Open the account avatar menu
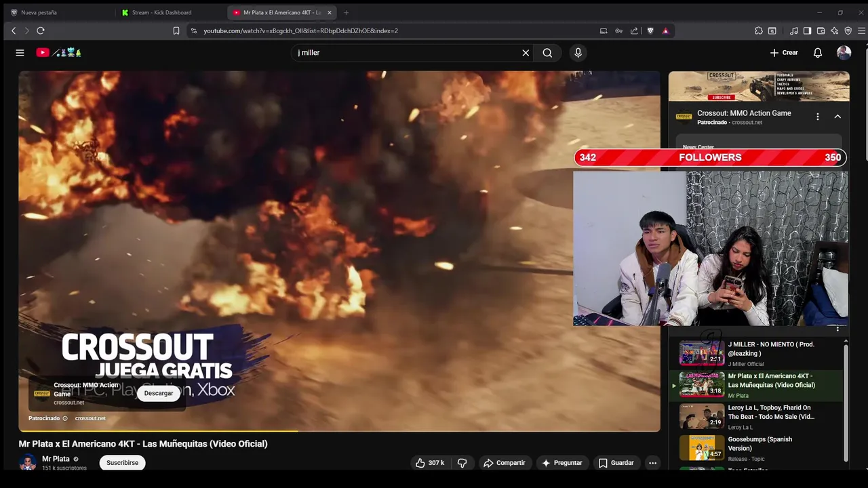868x488 pixels. (844, 53)
